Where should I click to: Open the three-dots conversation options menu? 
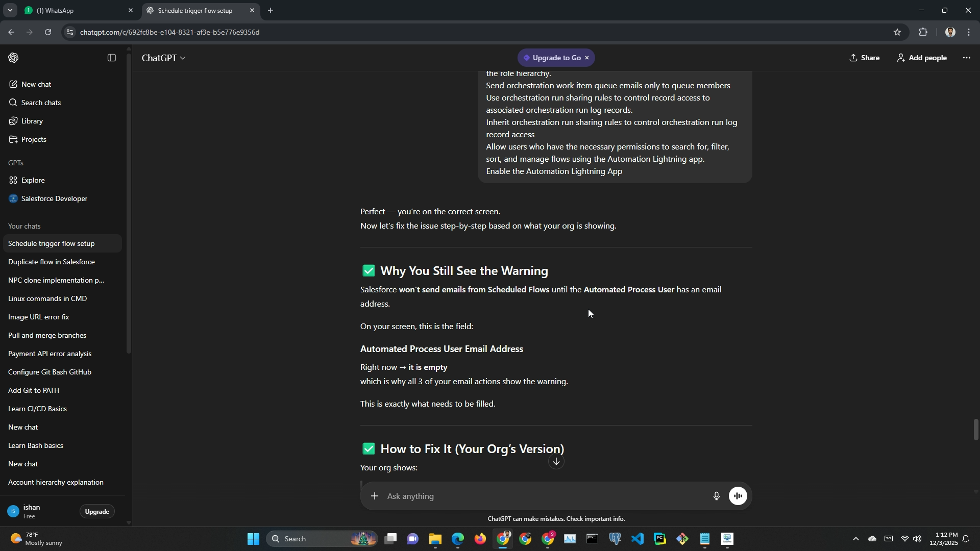pos(966,58)
